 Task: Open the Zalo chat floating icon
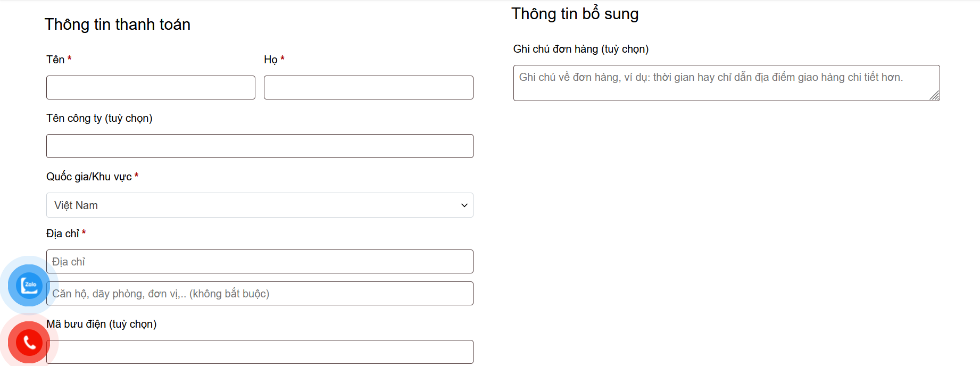pyautogui.click(x=29, y=286)
